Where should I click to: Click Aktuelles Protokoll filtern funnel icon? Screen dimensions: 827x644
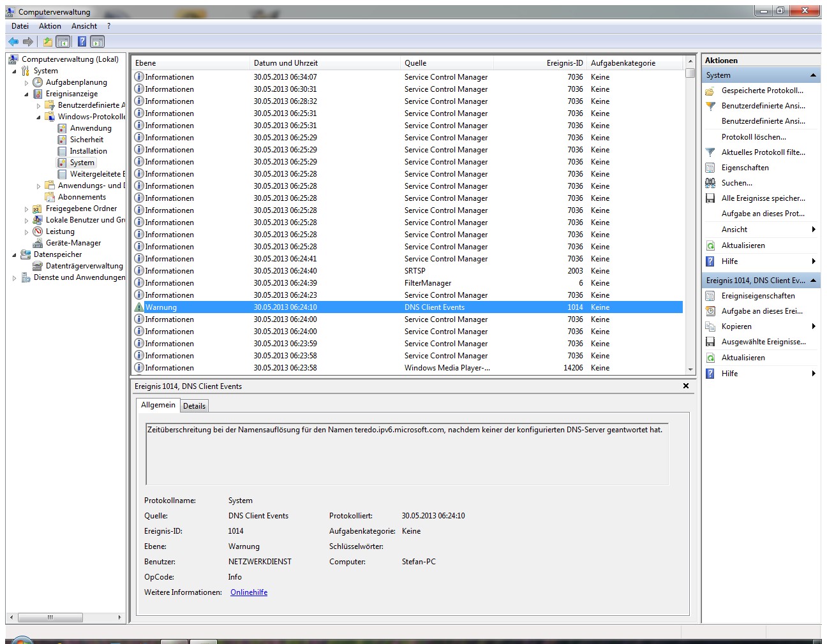(x=710, y=152)
